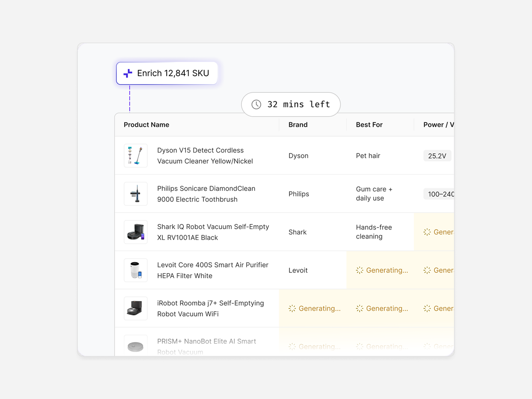Open the Levoit Core 400S thumbnail
Viewport: 532px width, 399px height.
click(136, 270)
